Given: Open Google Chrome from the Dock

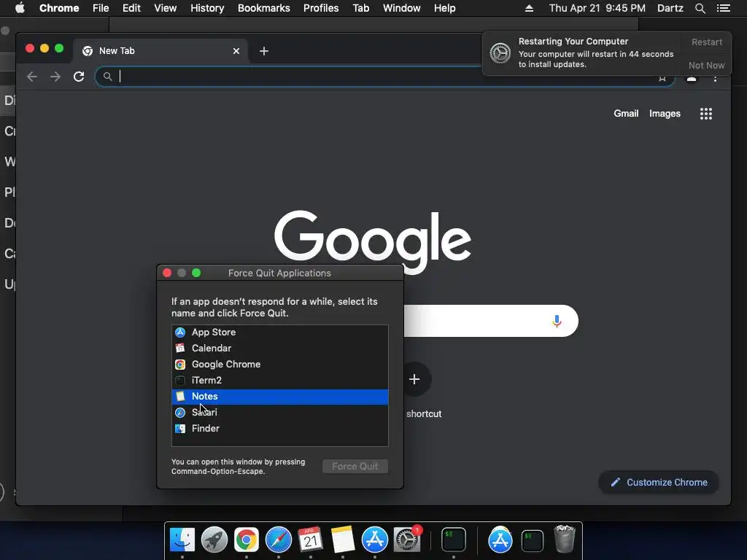Looking at the screenshot, I should click(x=247, y=540).
